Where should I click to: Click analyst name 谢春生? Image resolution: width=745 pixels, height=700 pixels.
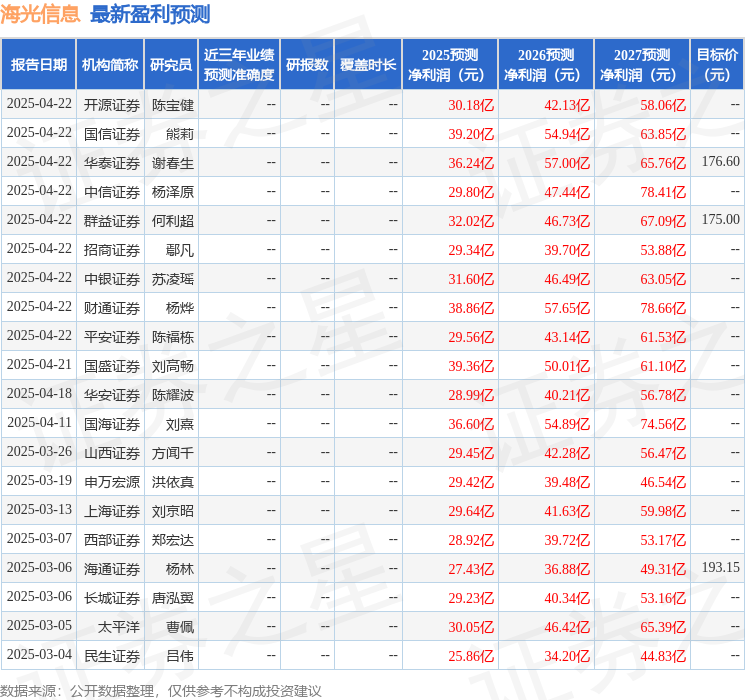[172, 163]
